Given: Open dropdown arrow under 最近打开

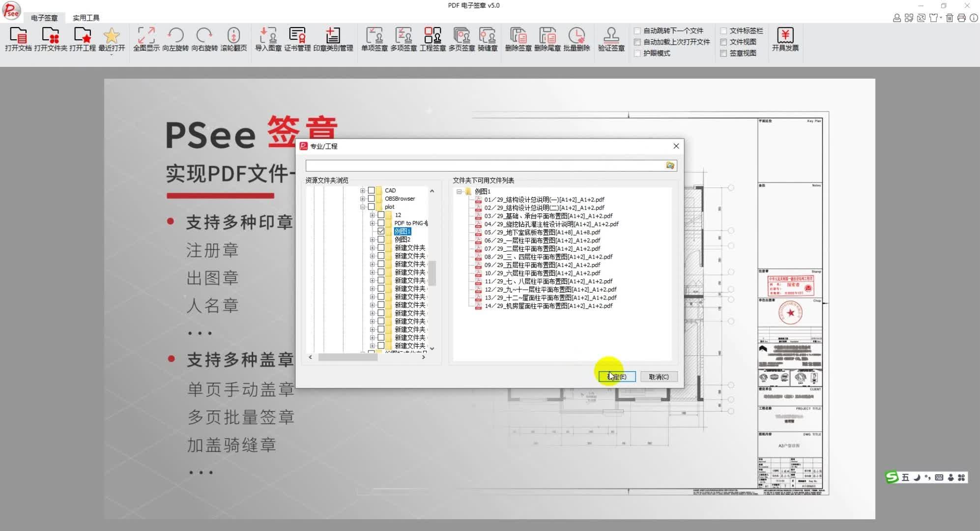Looking at the screenshot, I should coord(112,54).
